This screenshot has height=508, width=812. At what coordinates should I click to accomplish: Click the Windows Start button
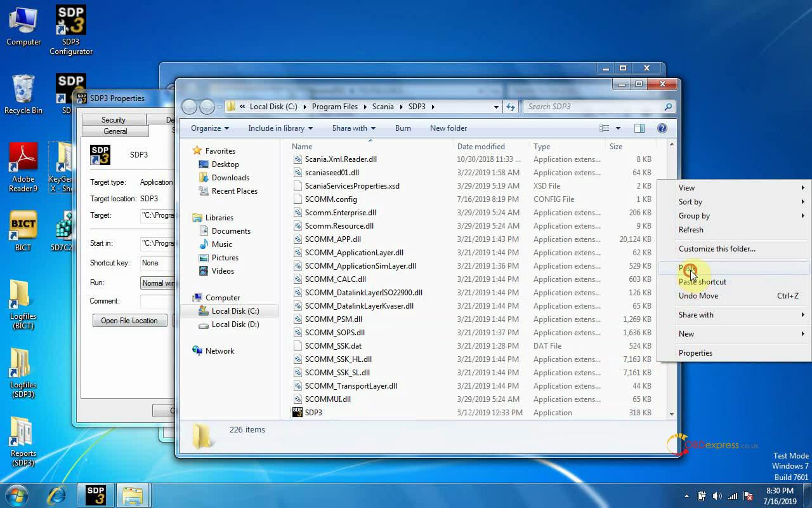pyautogui.click(x=17, y=495)
